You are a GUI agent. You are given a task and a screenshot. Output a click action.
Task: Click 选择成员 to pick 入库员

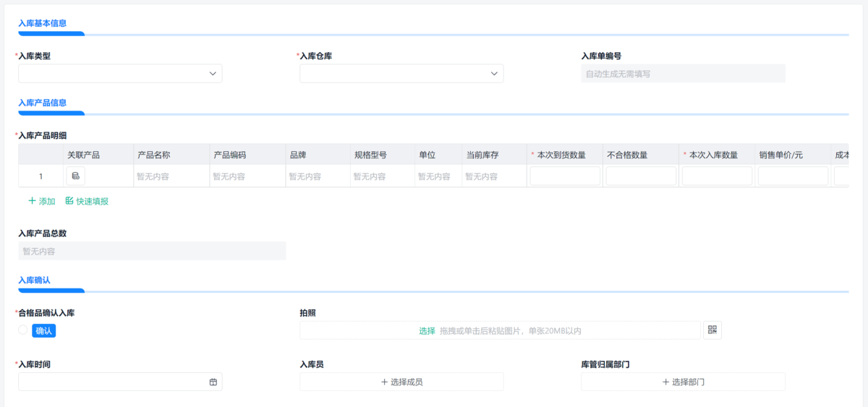(401, 382)
